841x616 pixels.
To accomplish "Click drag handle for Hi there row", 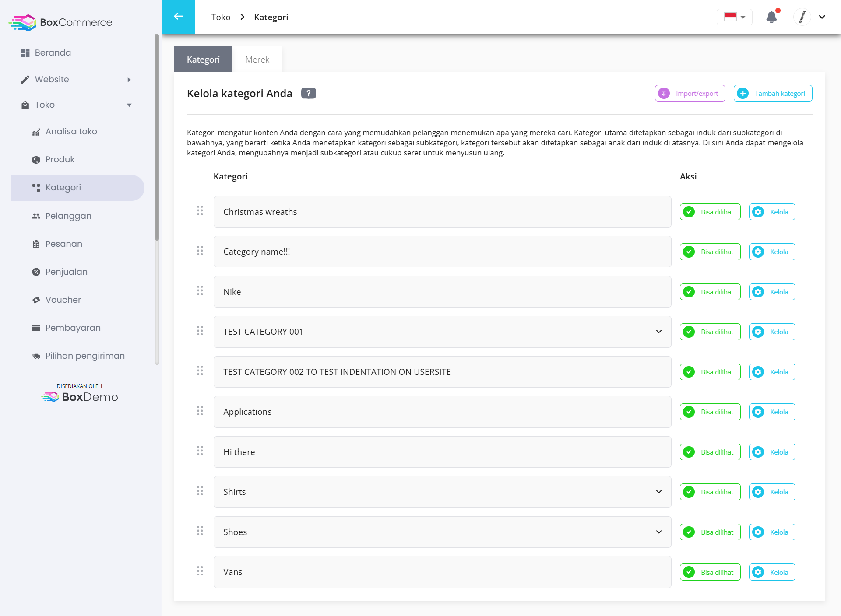I will coord(200,451).
